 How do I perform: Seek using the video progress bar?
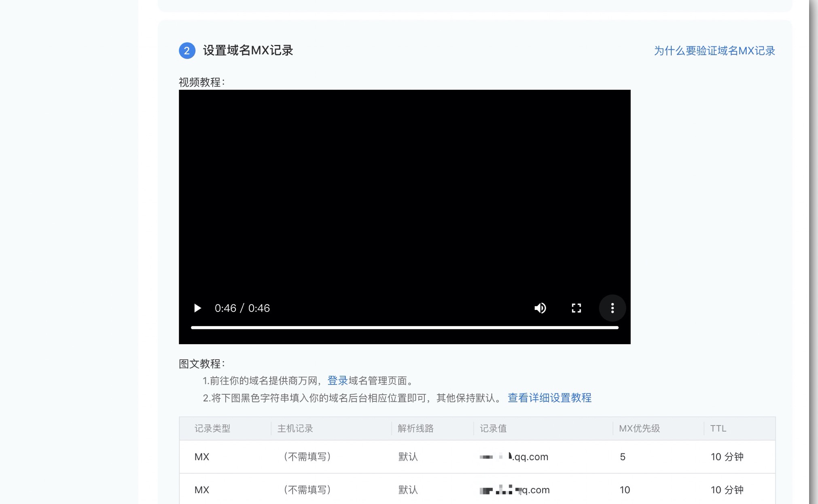[405, 327]
